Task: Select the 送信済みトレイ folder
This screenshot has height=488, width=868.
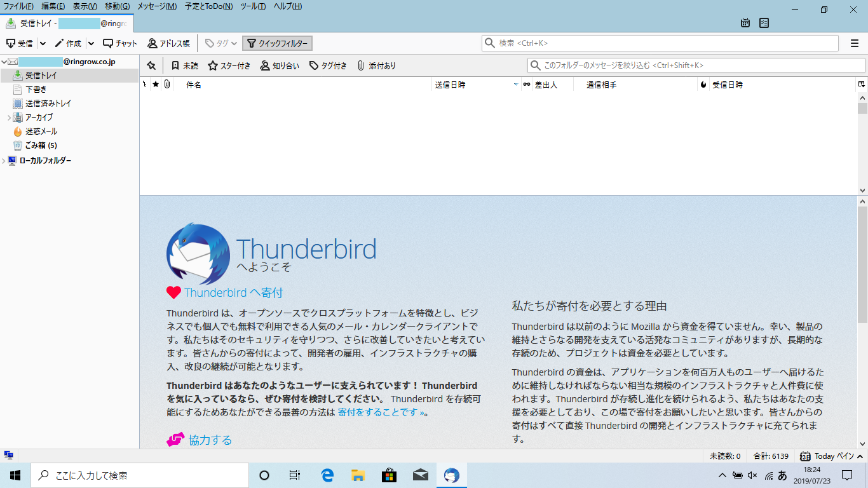Action: click(69, 104)
